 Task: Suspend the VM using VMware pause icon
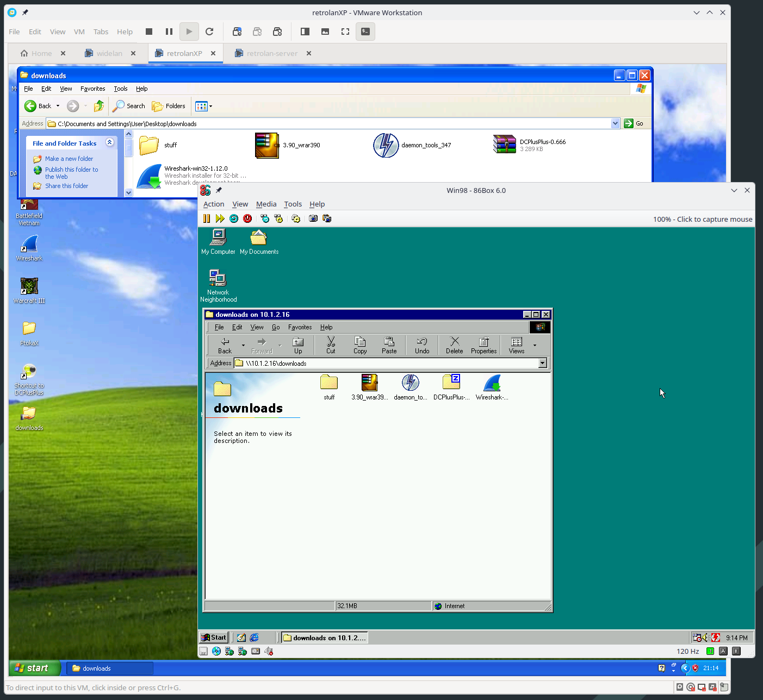click(169, 32)
